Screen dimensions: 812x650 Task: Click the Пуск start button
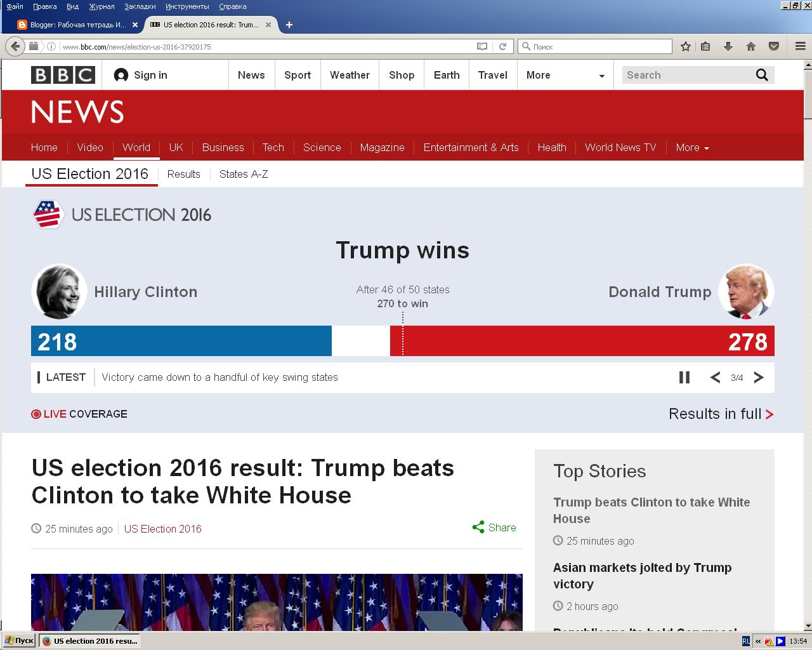pyautogui.click(x=19, y=641)
